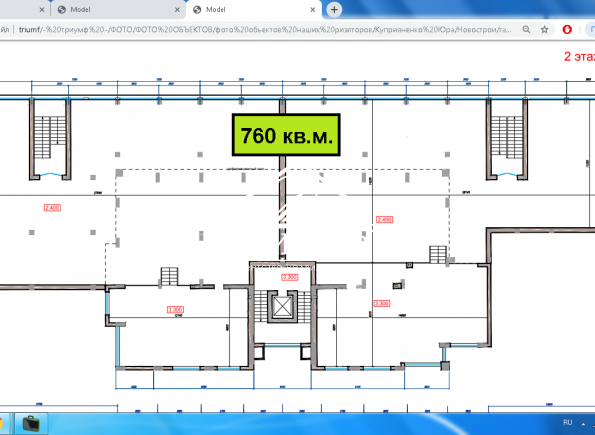Screen dimensions: 595x435
Task: Click the address bar URL field
Action: coord(266,30)
